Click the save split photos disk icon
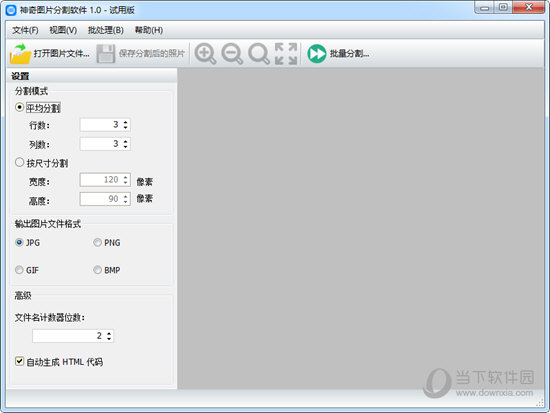The width and height of the screenshot is (550, 413). tap(106, 53)
